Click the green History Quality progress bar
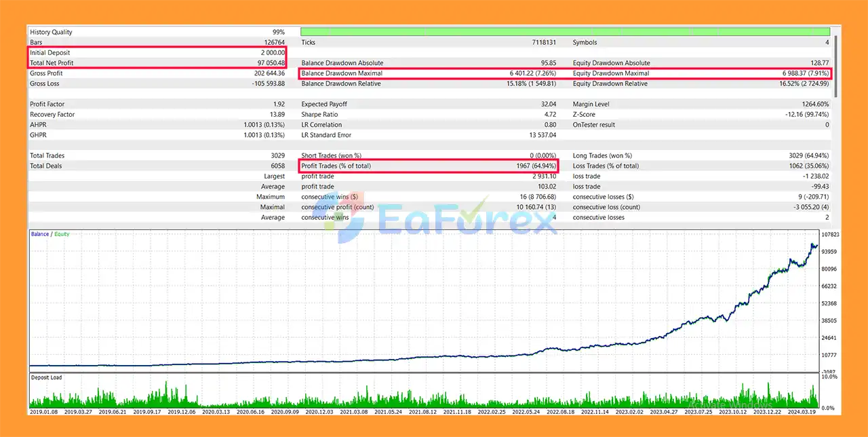 (565, 32)
